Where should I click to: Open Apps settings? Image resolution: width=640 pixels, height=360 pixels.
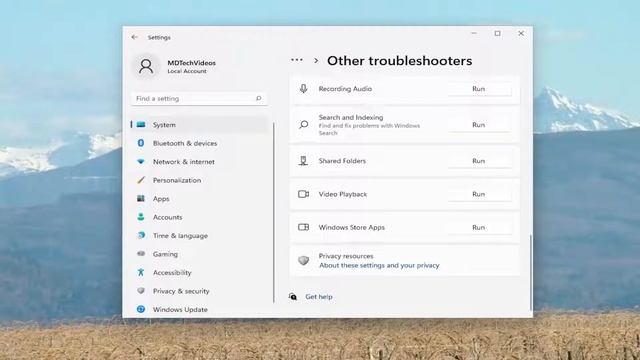199,199
